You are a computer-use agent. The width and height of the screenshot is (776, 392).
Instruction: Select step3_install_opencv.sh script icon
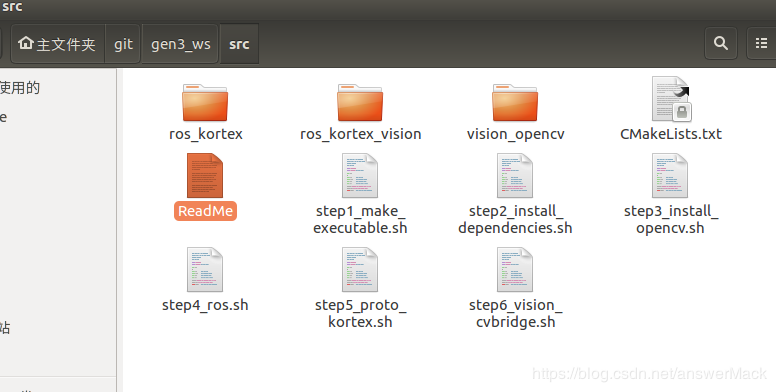point(670,175)
